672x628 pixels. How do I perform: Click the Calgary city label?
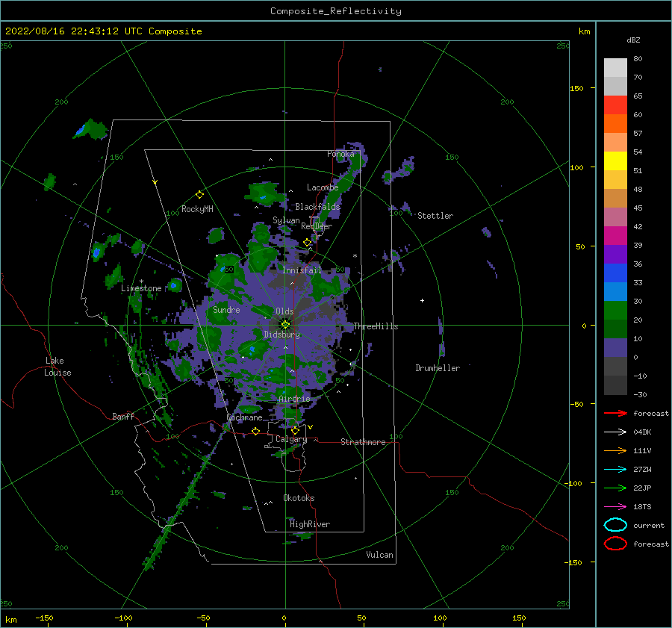[291, 439]
